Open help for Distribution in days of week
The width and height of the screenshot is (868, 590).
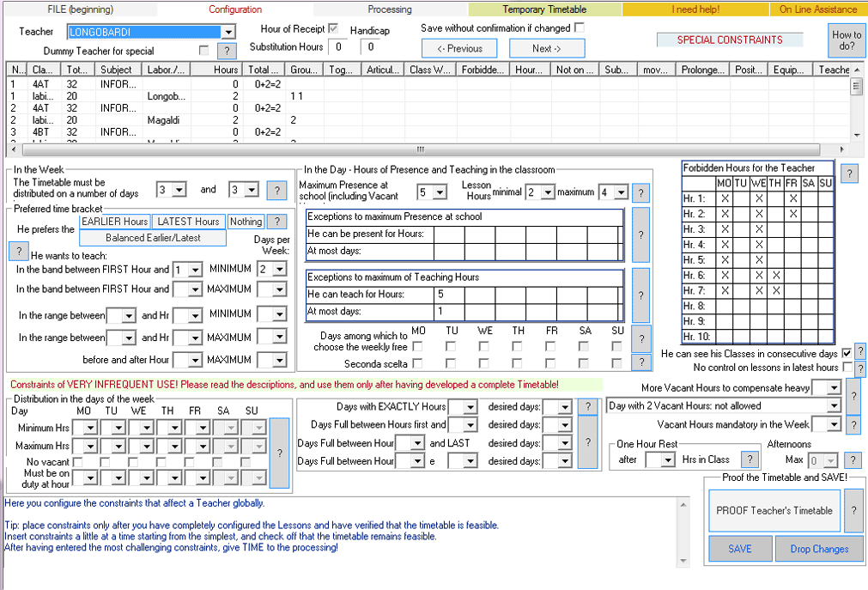[x=280, y=453]
